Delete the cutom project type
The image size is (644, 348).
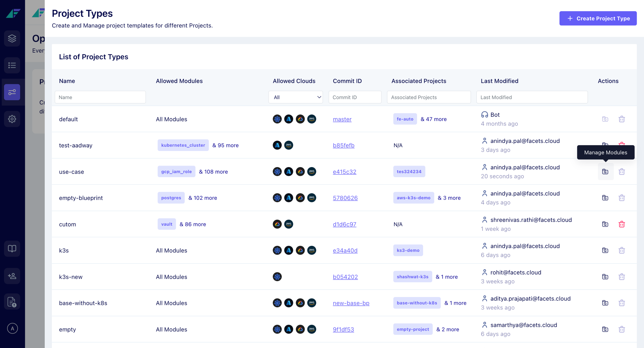(622, 224)
